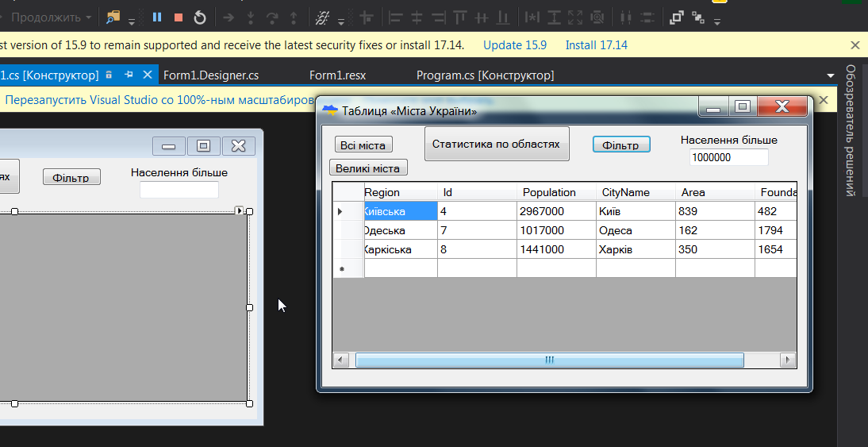Click the Make Same Width icon
This screenshot has height=447, width=868.
532,17
